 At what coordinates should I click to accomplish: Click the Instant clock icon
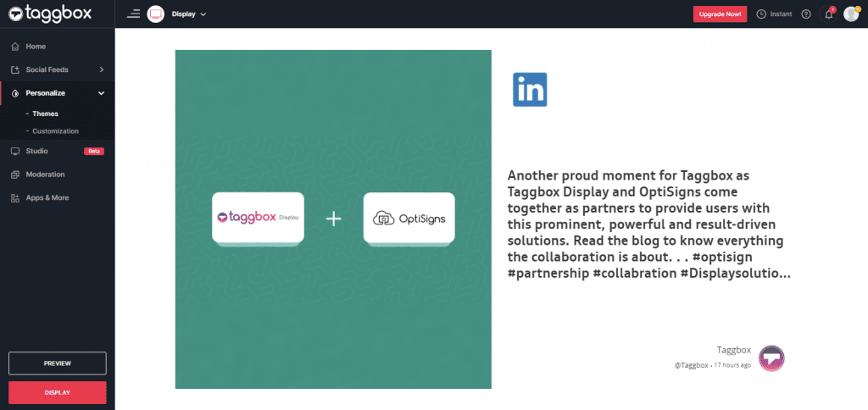point(761,14)
